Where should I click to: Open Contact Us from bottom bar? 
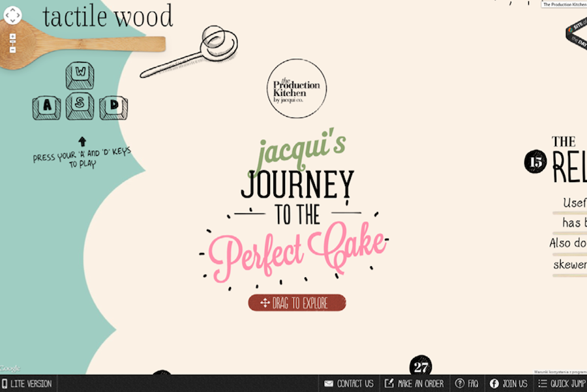click(349, 384)
